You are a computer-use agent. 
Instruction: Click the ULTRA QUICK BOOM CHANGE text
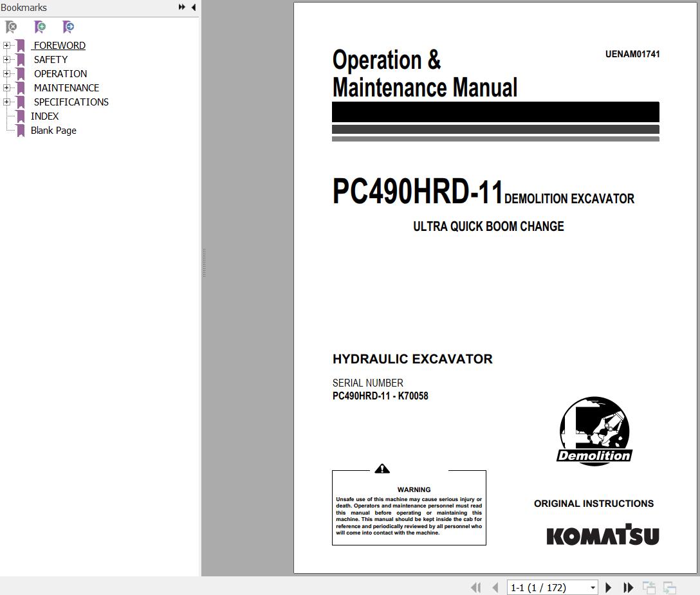488,226
